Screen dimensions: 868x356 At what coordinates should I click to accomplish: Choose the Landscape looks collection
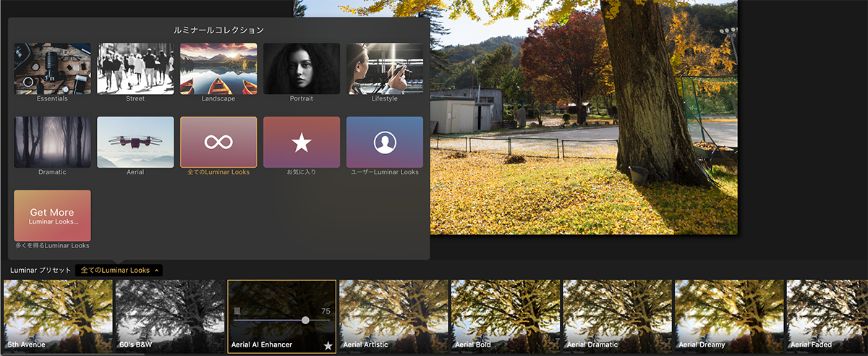coord(218,69)
